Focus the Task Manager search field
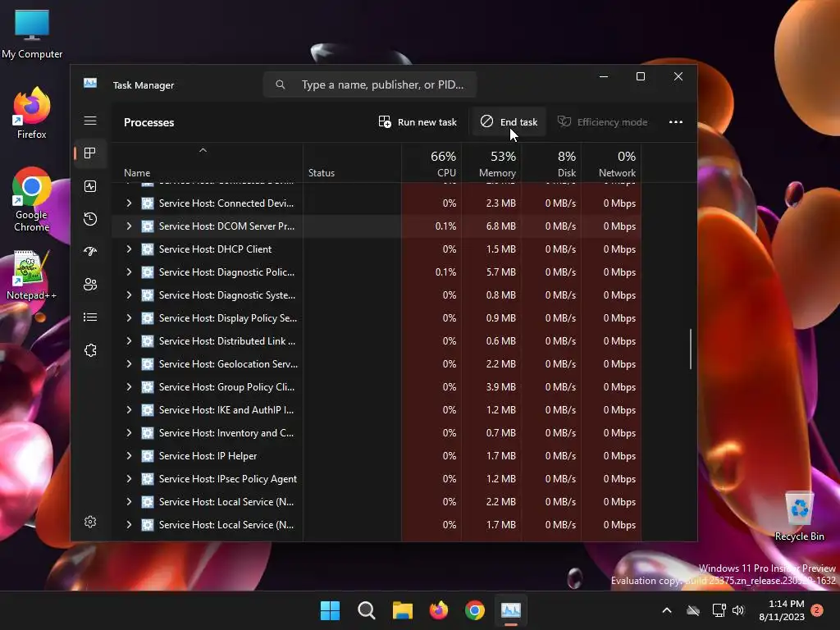Screen dimensions: 840x630 click(370, 84)
